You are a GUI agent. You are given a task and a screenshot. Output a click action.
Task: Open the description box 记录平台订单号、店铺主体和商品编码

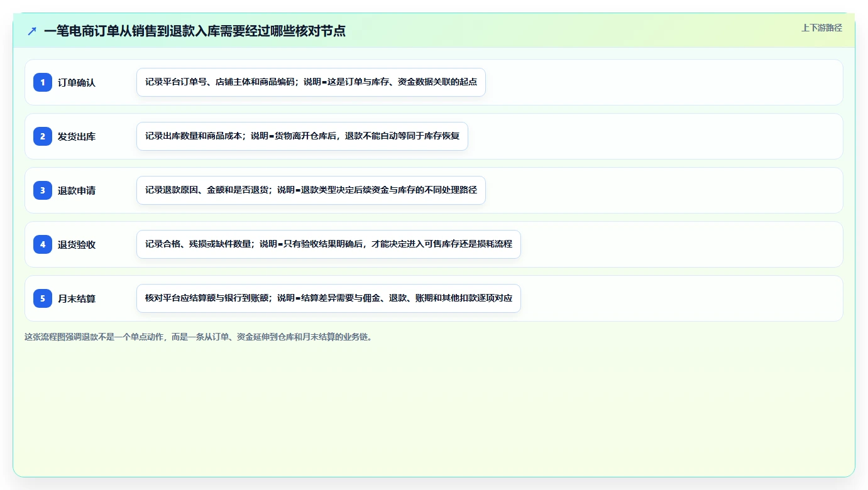tap(311, 82)
